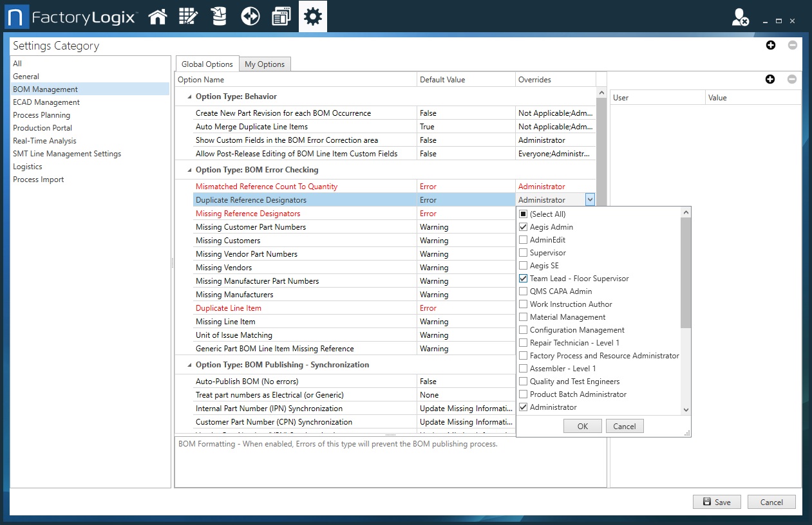812x525 pixels.
Task: Select Logistics in the Settings Category list
Action: (27, 166)
